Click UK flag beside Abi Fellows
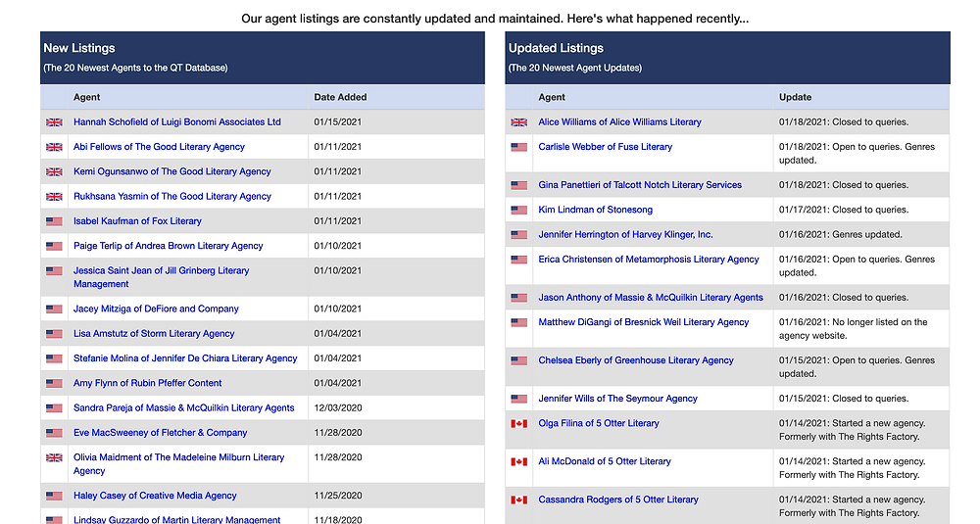The height and width of the screenshot is (524, 980). pyautogui.click(x=54, y=147)
